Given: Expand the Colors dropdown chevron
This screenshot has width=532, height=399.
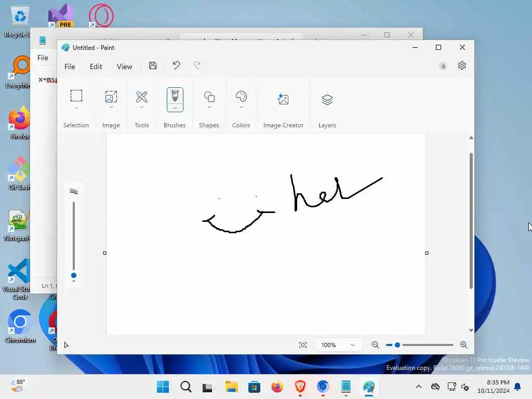Looking at the screenshot, I should point(241,107).
